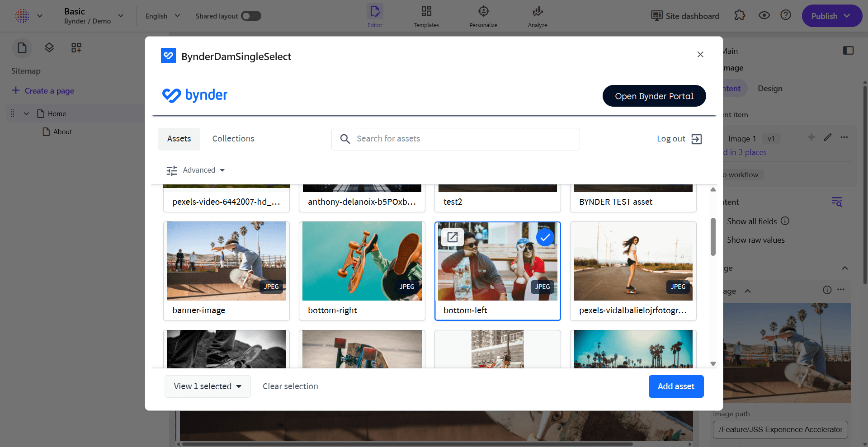Toggle the Shared layout switch

point(251,16)
